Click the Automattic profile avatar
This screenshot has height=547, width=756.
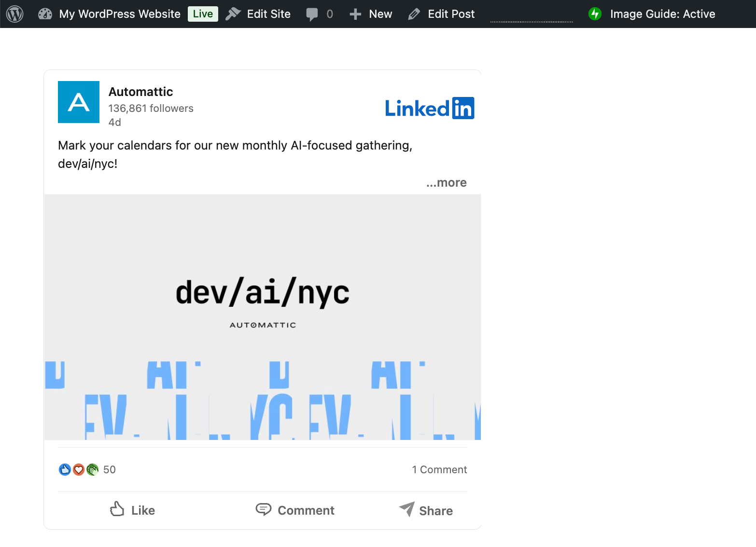pos(78,102)
